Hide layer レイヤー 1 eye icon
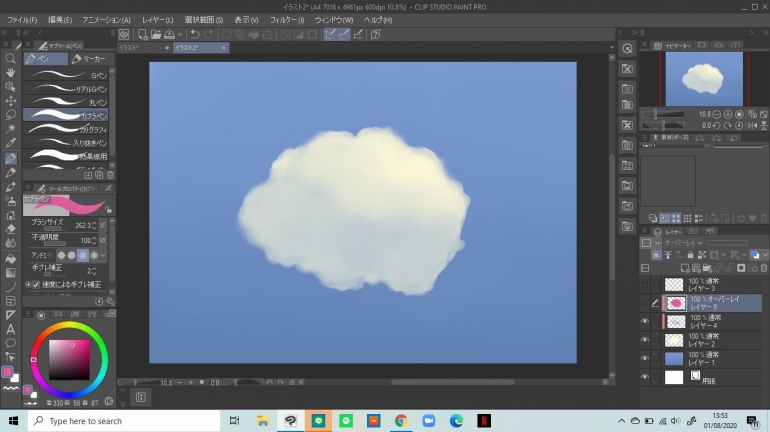770x432 pixels. coord(645,358)
